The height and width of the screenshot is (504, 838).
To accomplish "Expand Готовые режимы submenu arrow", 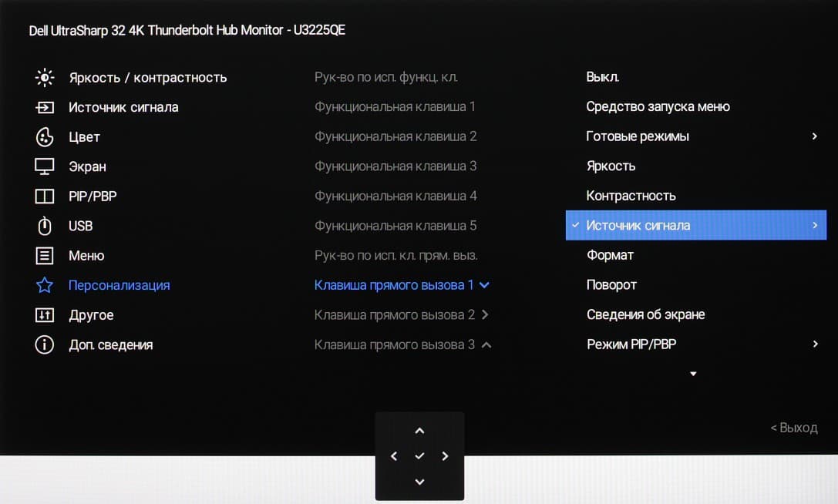I will pyautogui.click(x=814, y=136).
